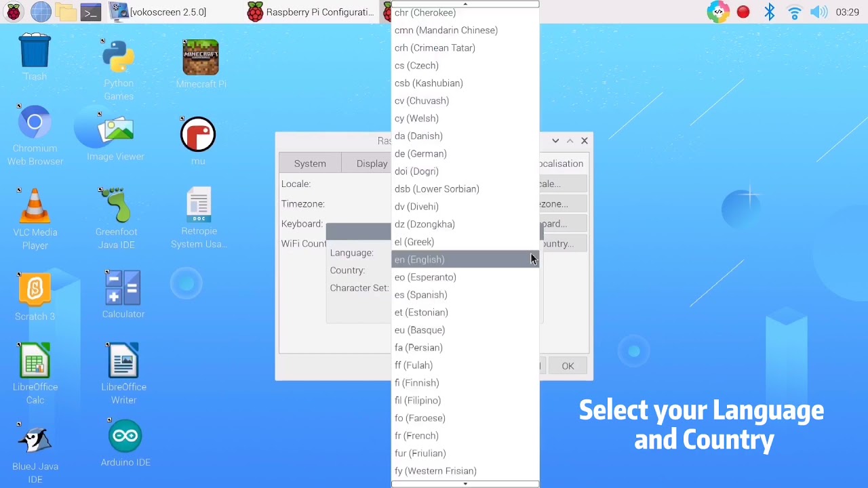The width and height of the screenshot is (868, 488).
Task: Open Chromium Web Browser desktop icon
Action: [x=35, y=135]
